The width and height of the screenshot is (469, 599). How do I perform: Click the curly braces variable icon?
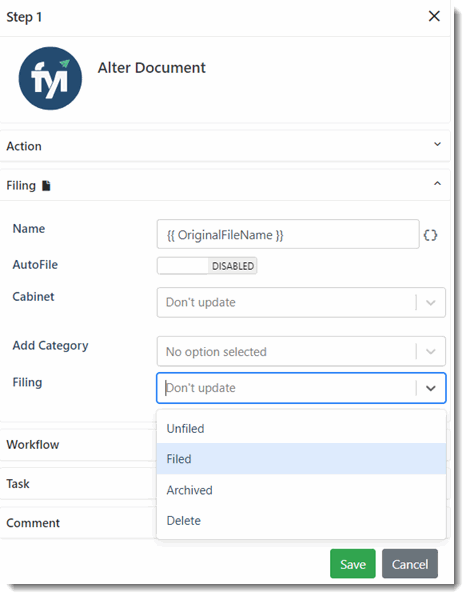pyautogui.click(x=430, y=235)
